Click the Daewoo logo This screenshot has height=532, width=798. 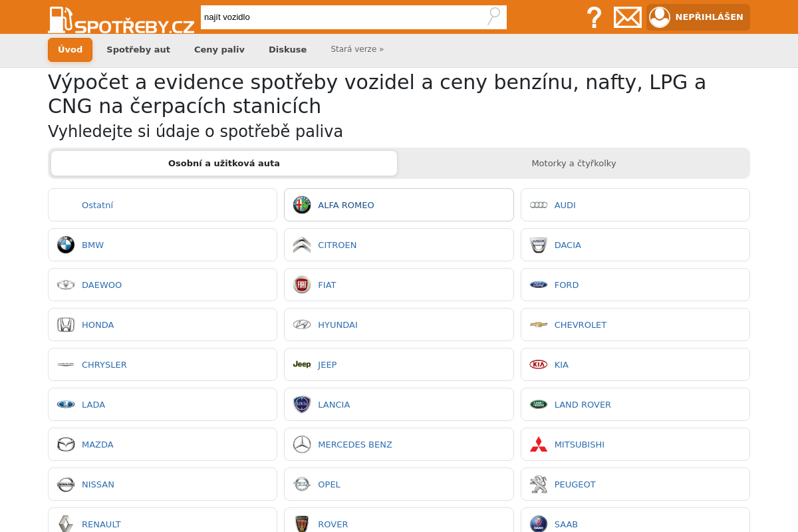coord(66,285)
